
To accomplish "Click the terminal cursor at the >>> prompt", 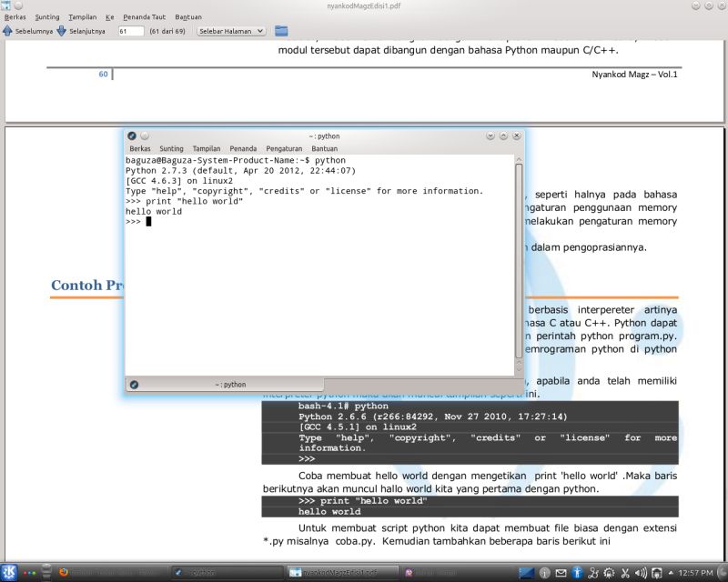I will click(x=148, y=222).
